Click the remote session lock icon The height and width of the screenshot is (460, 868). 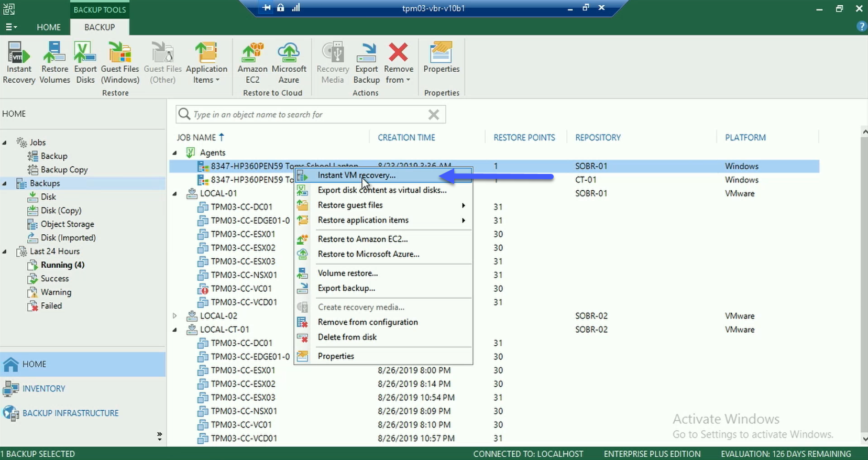point(281,8)
